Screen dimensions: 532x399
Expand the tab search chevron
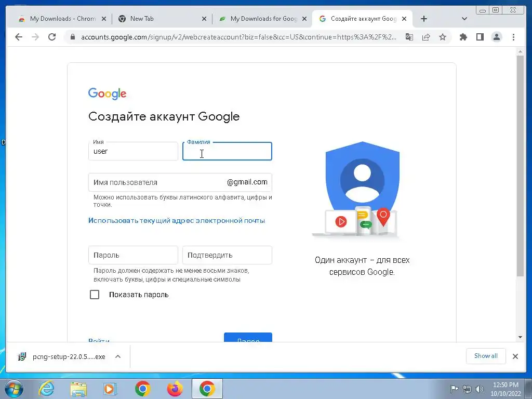pyautogui.click(x=464, y=19)
